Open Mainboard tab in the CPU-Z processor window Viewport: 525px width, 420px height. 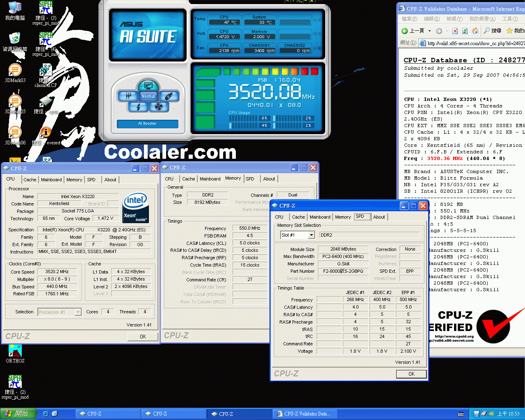click(51, 180)
